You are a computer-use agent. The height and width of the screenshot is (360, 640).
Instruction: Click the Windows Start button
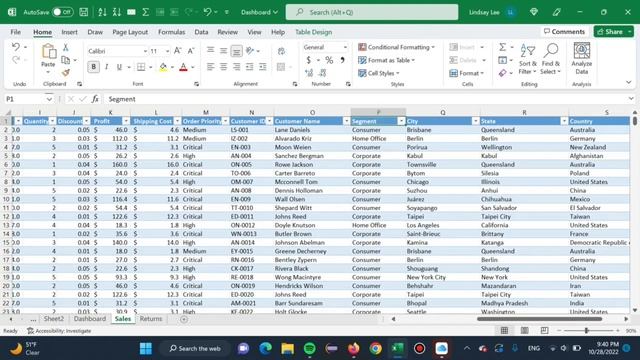[x=146, y=349]
